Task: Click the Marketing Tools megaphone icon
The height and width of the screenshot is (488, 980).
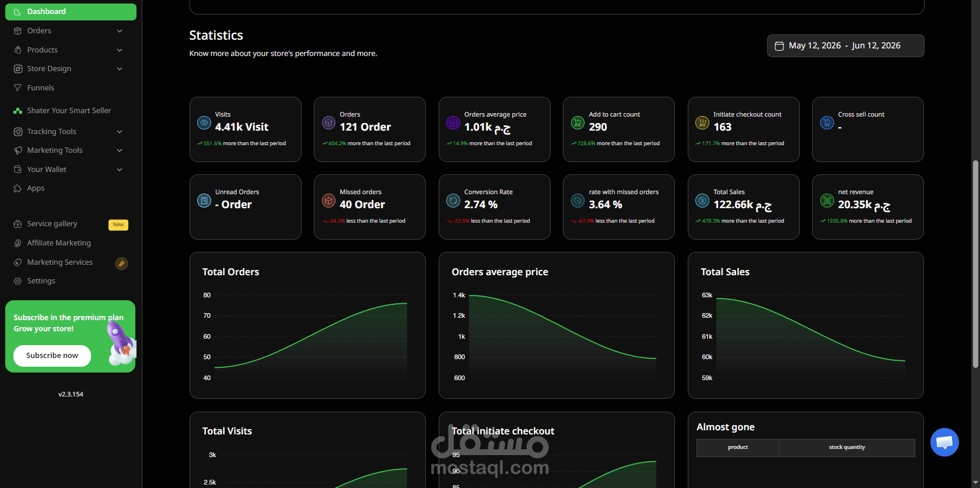Action: 17,150
